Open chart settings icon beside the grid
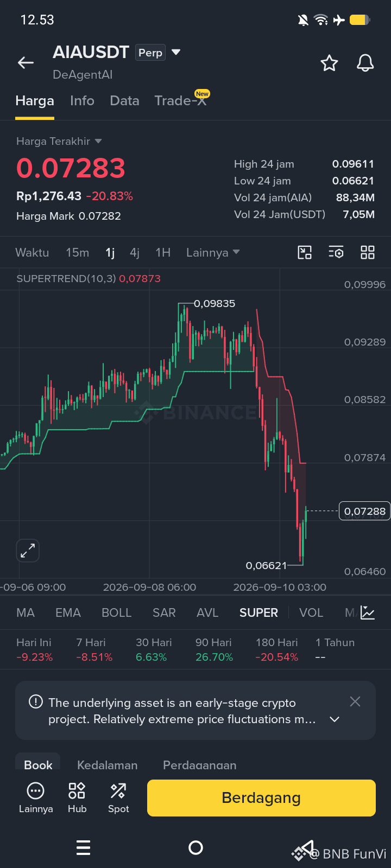This screenshot has height=868, width=391. click(x=336, y=252)
